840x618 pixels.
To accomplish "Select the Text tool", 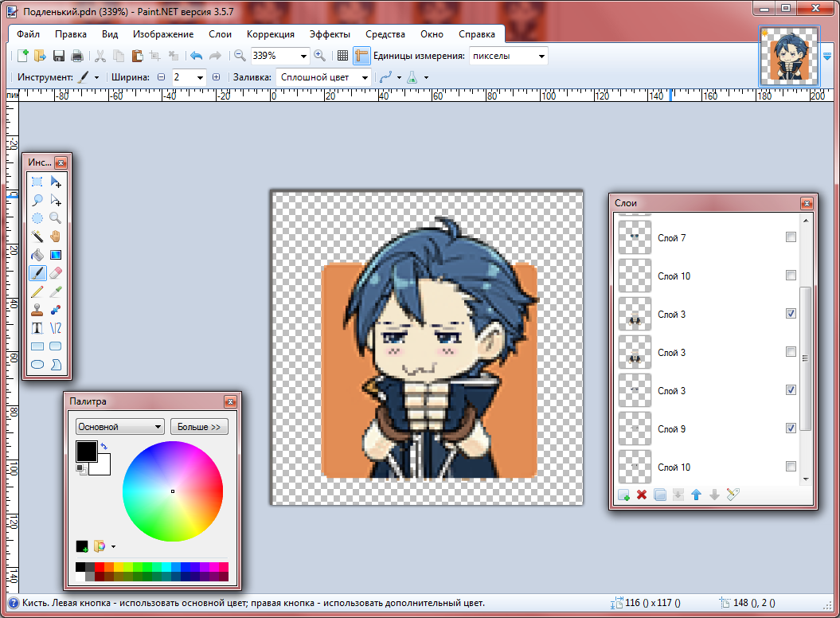I will pos(37,328).
